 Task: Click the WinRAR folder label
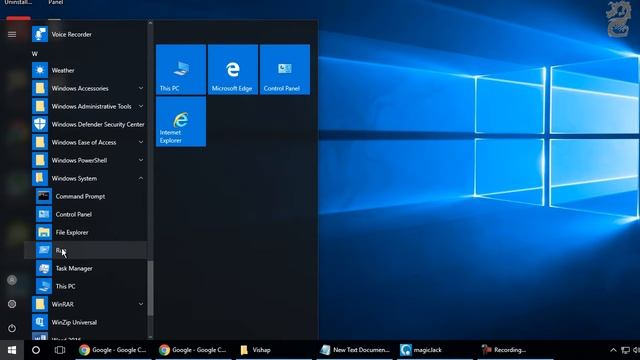[x=62, y=304]
